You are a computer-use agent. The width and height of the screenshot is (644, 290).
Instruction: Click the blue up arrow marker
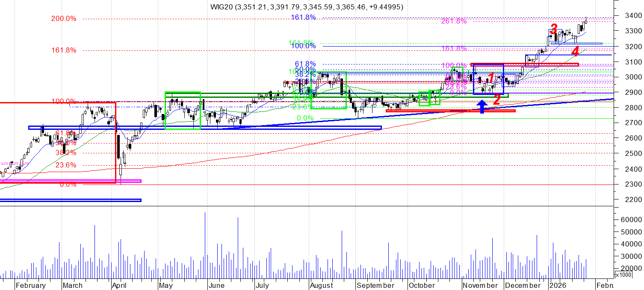click(482, 107)
